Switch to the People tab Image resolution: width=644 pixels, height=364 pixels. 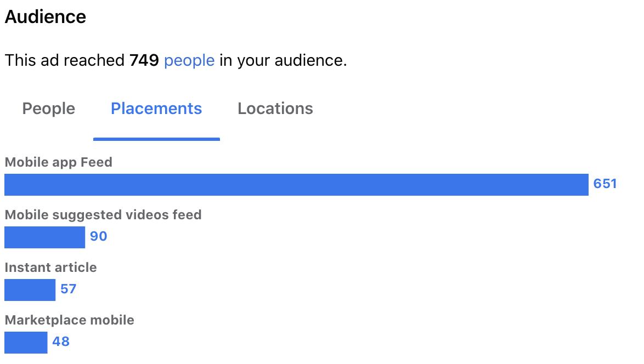(x=48, y=109)
